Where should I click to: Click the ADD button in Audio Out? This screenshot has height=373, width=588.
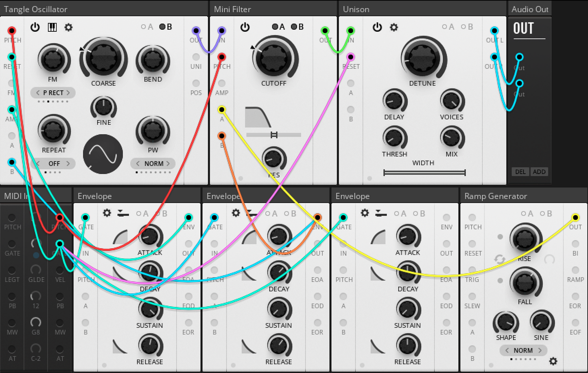coord(539,172)
